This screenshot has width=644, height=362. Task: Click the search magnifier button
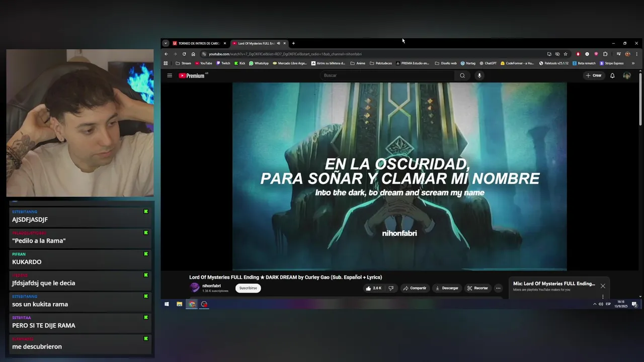pos(462,75)
